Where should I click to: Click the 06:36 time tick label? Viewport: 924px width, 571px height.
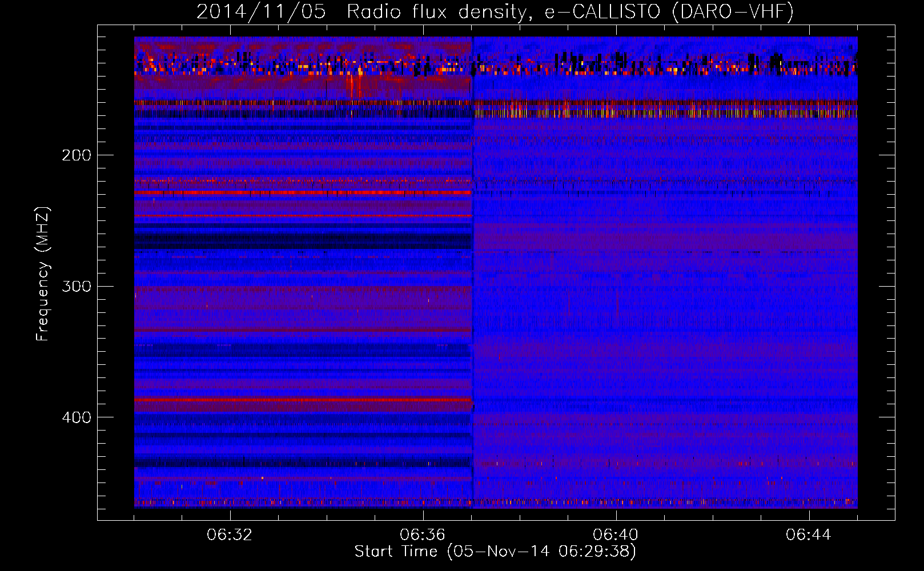(x=423, y=535)
